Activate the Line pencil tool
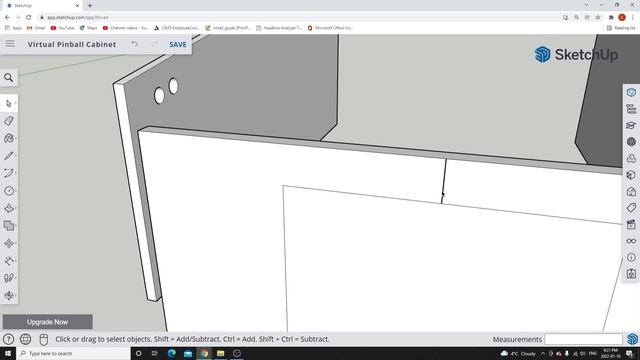 pyautogui.click(x=9, y=156)
